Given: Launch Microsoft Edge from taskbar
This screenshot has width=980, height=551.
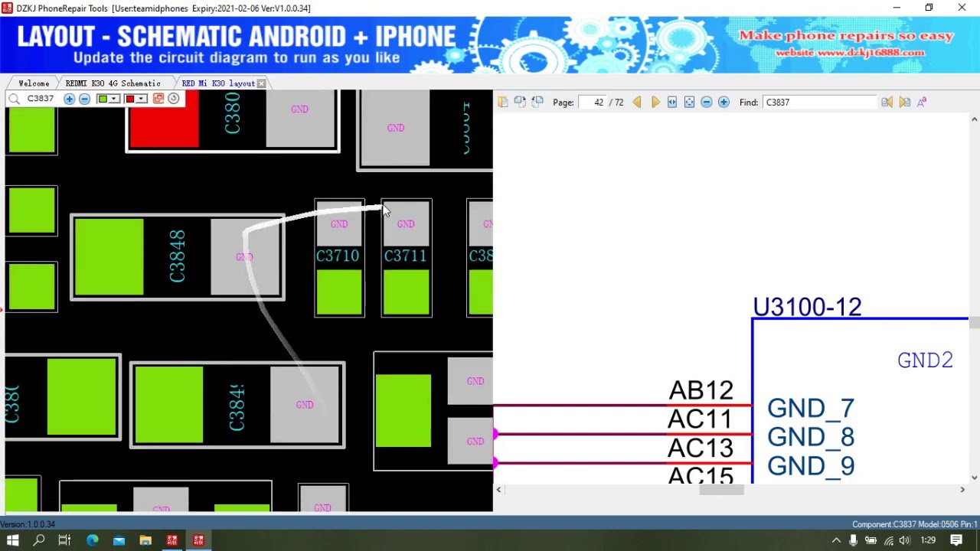Looking at the screenshot, I should click(93, 540).
